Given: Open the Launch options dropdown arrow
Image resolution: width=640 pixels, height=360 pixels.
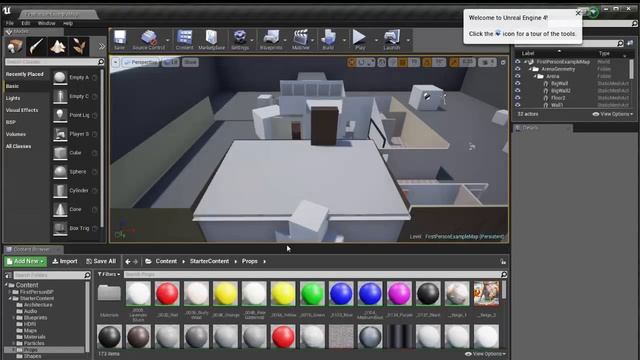Looking at the screenshot, I should (x=408, y=40).
